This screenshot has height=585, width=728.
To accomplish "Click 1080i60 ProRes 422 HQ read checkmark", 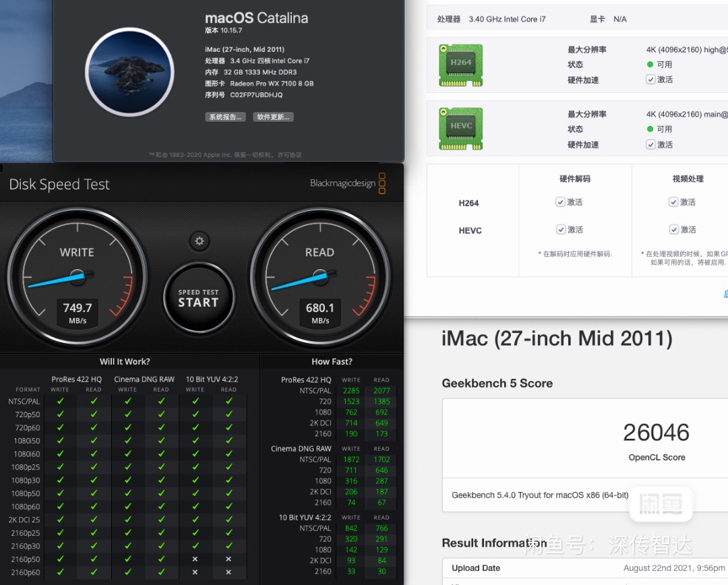I will pos(94,454).
